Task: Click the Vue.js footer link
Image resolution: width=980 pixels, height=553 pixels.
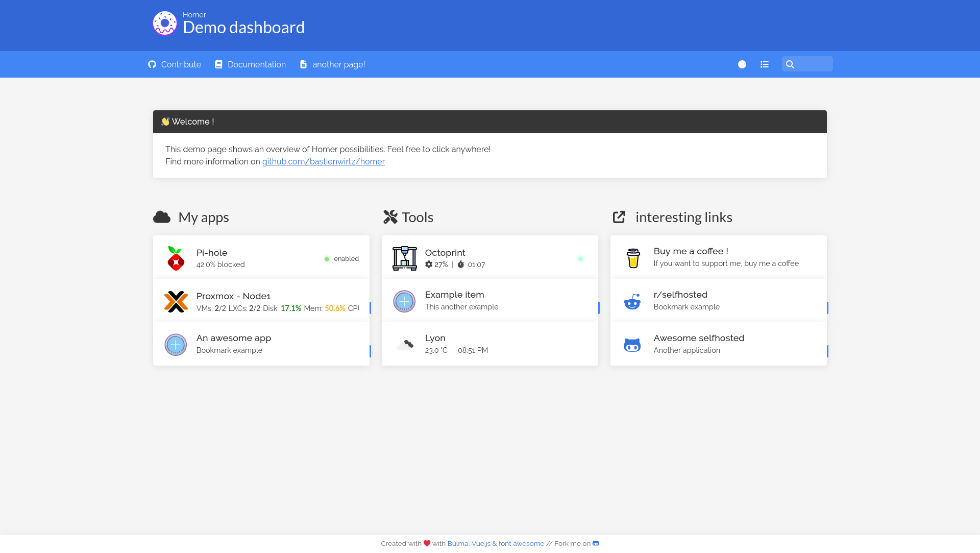Action: (481, 544)
